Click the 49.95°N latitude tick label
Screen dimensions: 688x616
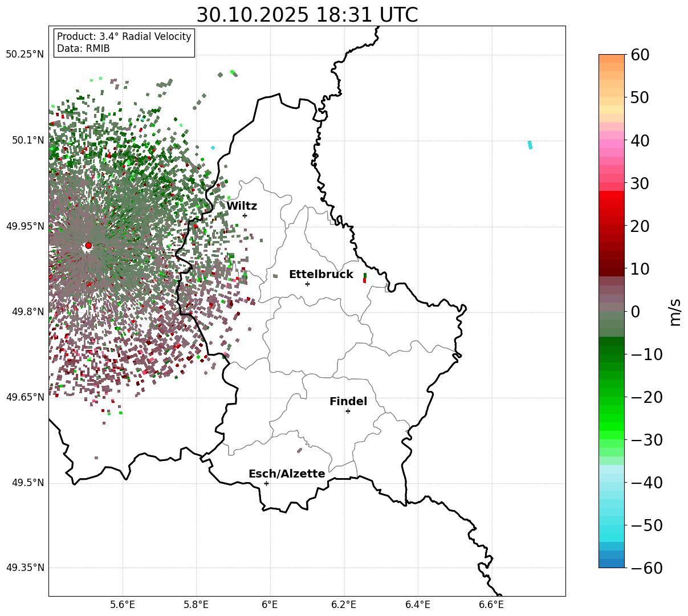(x=25, y=226)
